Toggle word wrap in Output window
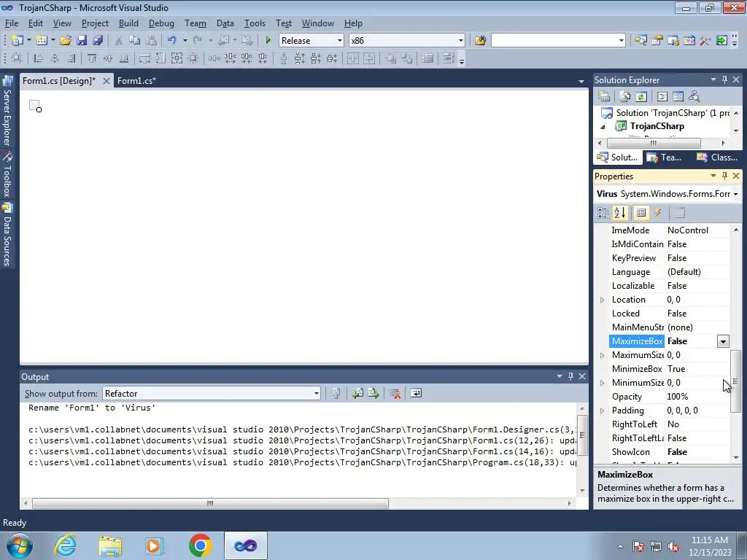Viewport: 747px width, 560px height. (x=416, y=393)
